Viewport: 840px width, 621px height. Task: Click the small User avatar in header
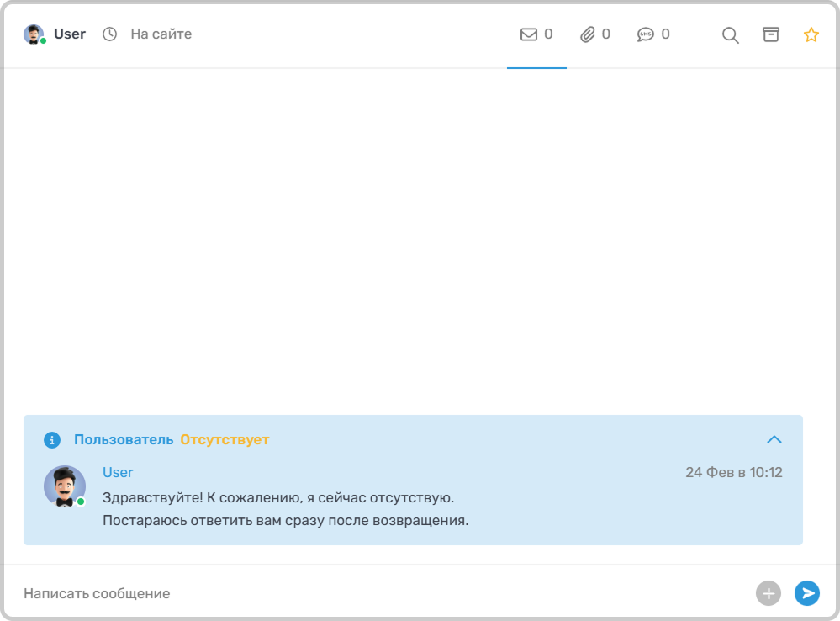(34, 34)
